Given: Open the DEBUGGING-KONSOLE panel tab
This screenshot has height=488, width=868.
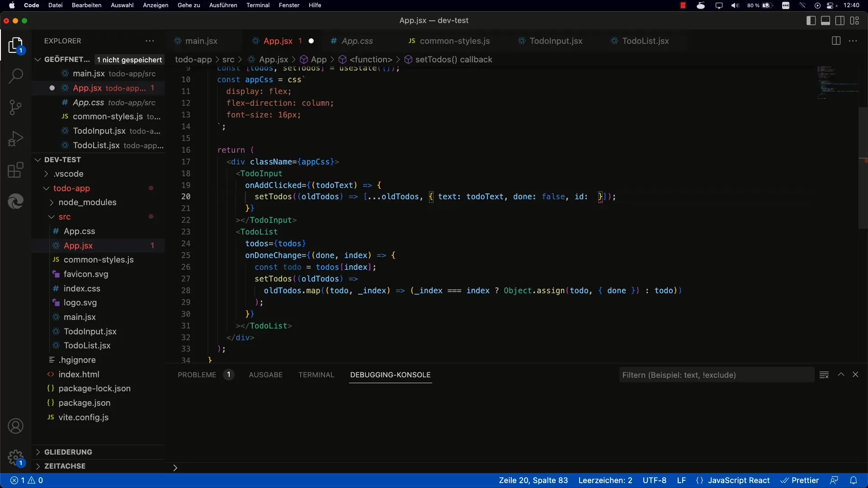Looking at the screenshot, I should point(390,375).
